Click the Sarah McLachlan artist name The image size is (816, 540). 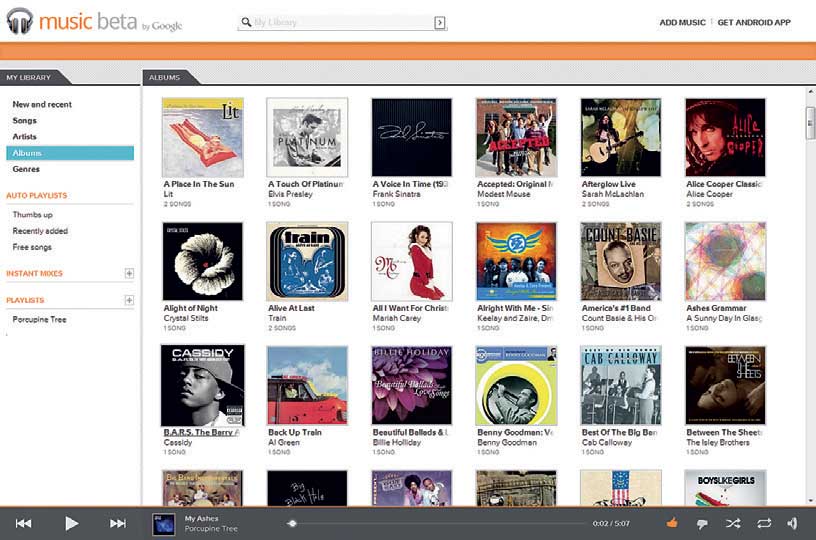(x=613, y=194)
